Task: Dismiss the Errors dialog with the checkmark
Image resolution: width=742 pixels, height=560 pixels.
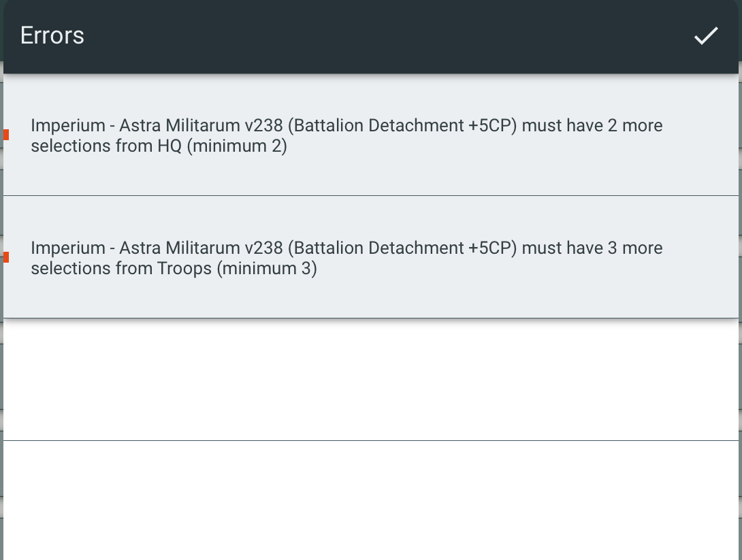Action: 705,36
